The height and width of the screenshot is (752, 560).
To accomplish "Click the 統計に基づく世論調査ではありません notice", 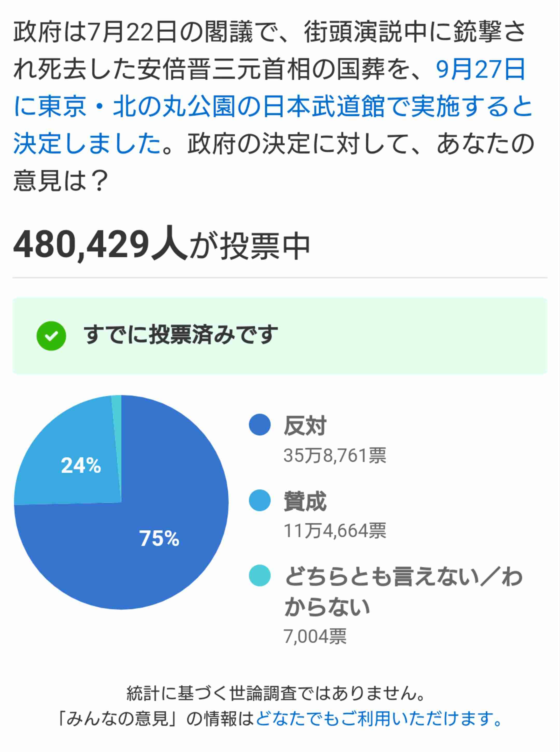I will tap(276, 693).
